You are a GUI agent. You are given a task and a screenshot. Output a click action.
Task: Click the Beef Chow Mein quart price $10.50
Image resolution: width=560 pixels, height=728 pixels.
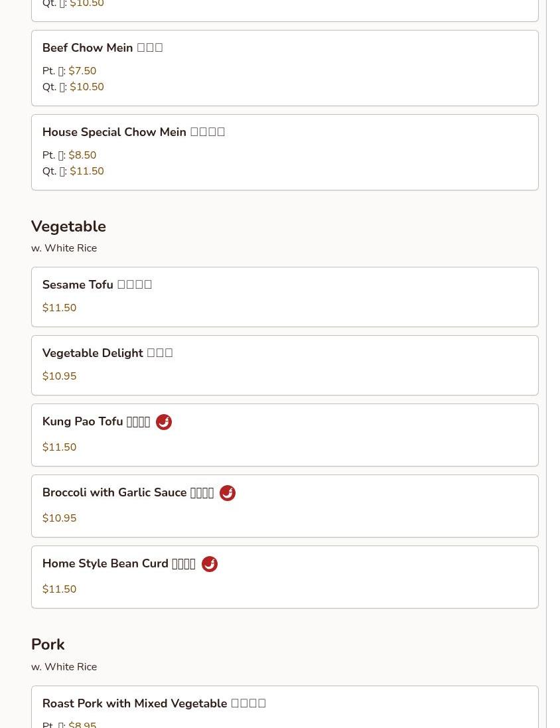click(87, 87)
